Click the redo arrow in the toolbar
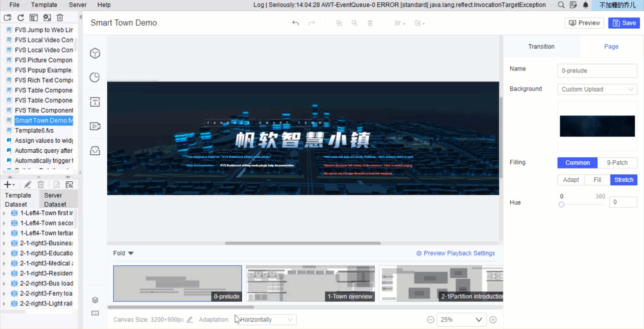 312,23
